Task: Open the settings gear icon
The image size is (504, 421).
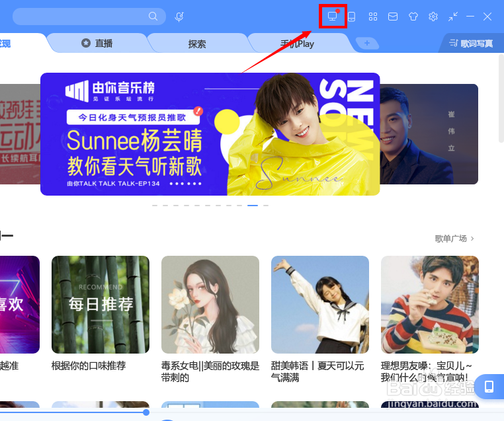Action: point(433,17)
